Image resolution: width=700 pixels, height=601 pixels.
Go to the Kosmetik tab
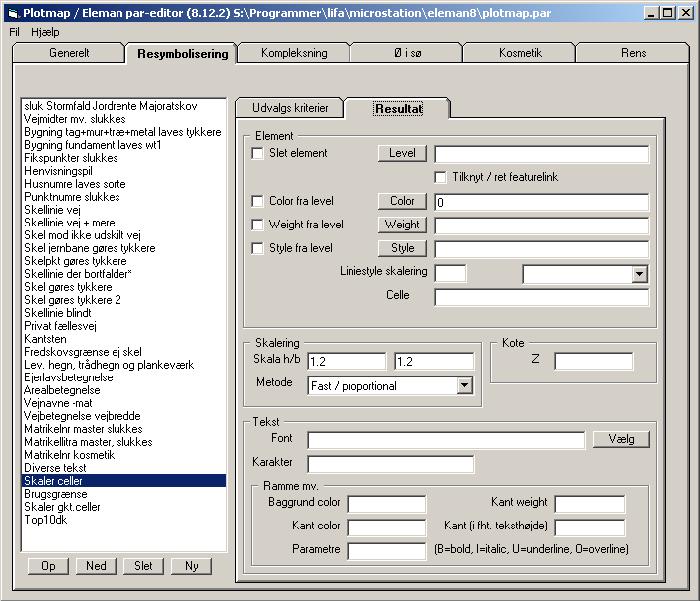(x=520, y=53)
